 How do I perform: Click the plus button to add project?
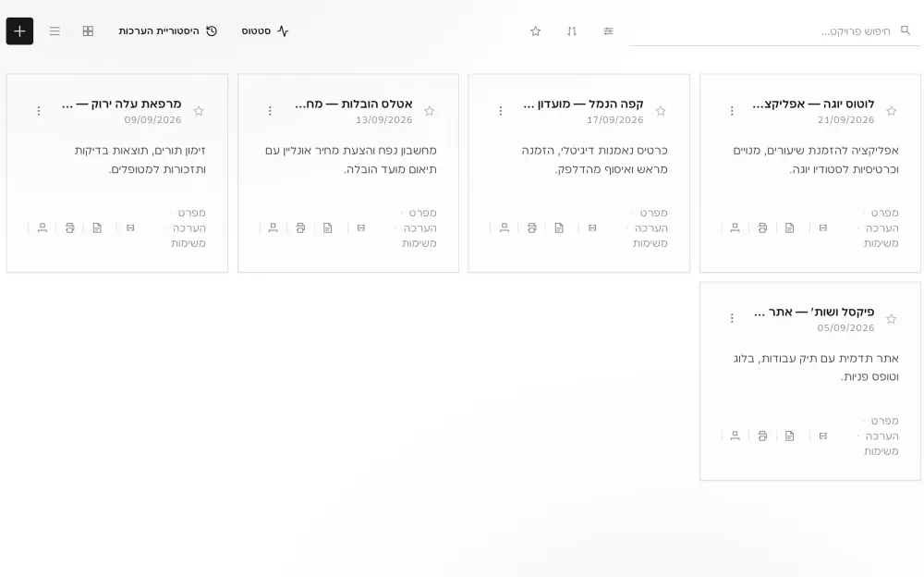19,31
